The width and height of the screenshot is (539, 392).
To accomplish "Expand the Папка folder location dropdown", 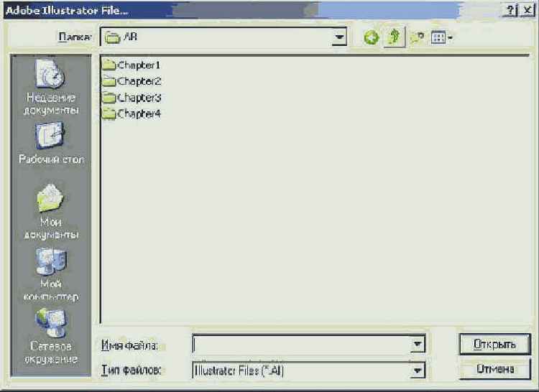I will pyautogui.click(x=339, y=37).
